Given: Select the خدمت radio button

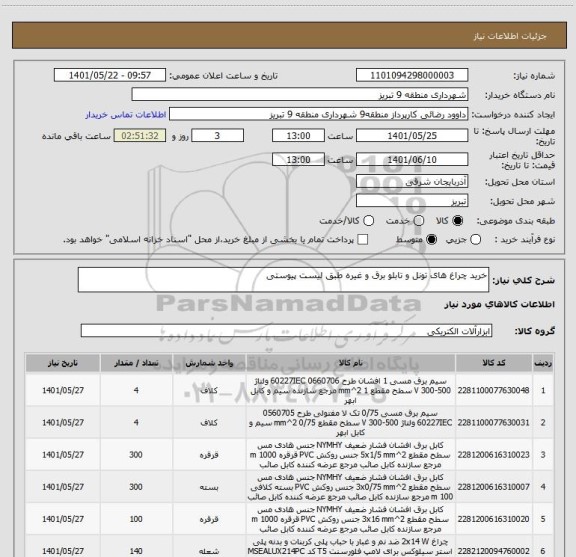Looking at the screenshot, I should [419, 220].
